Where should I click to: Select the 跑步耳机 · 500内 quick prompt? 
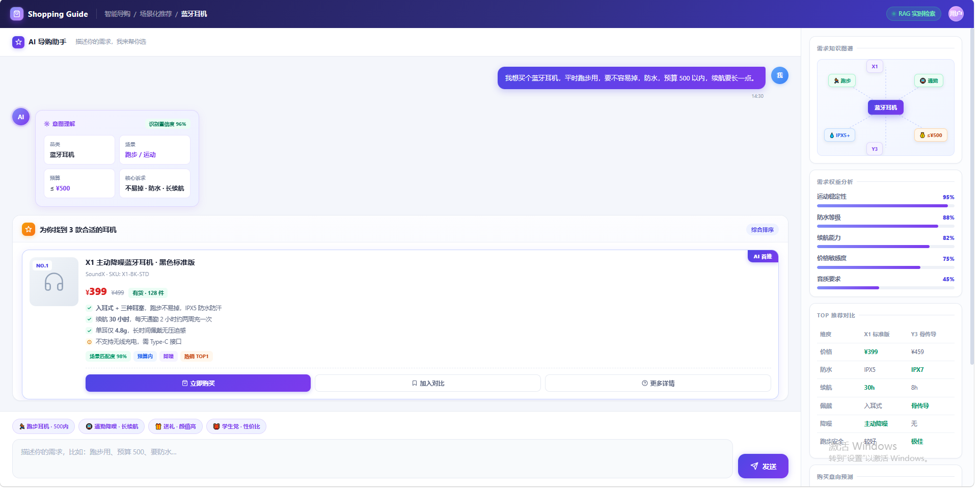click(44, 426)
